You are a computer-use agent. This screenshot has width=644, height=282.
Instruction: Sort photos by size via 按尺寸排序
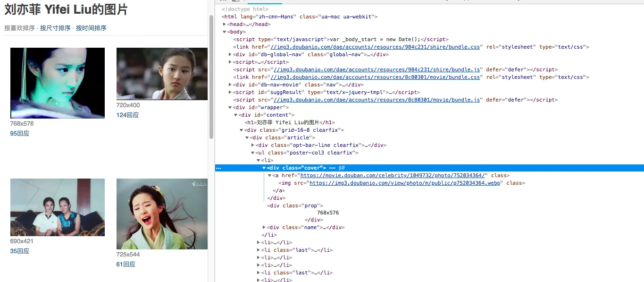(x=55, y=28)
